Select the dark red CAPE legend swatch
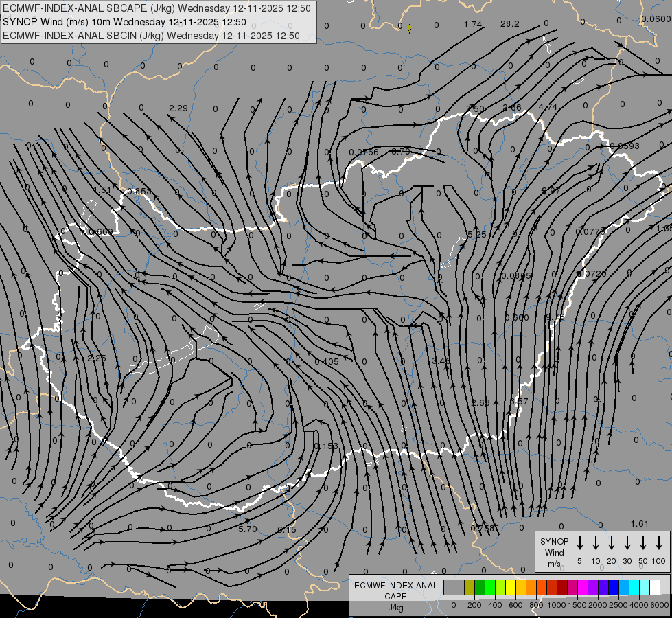 (562, 587)
